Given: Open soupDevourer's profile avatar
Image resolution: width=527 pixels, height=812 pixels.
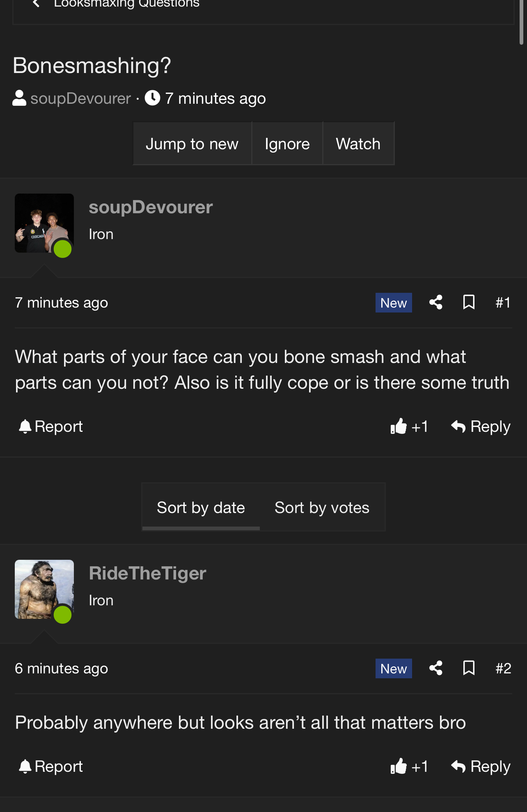Looking at the screenshot, I should (44, 223).
